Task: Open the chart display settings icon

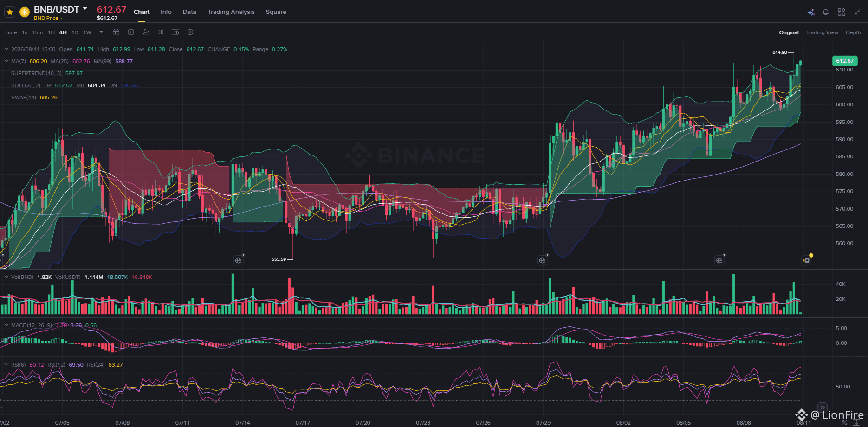Action: tap(175, 32)
